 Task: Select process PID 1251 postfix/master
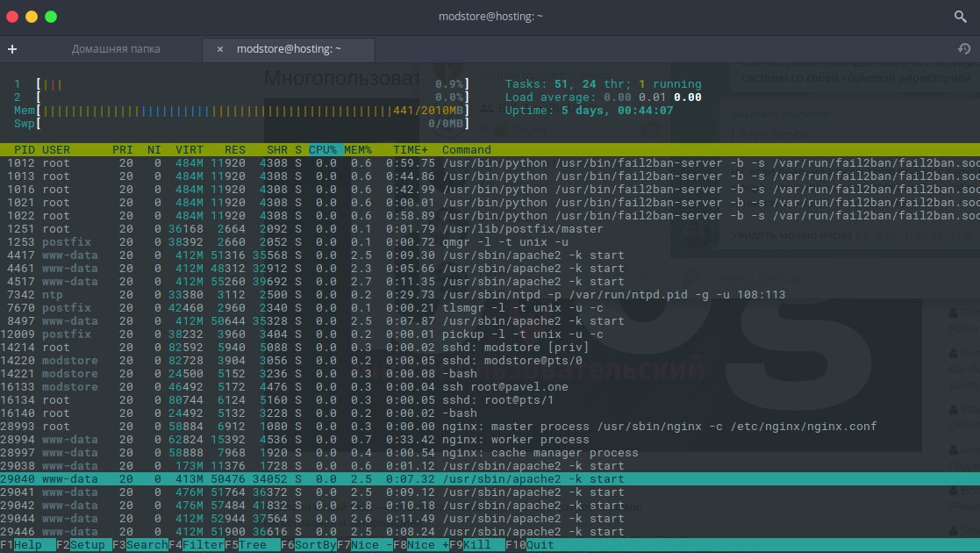[490, 229]
